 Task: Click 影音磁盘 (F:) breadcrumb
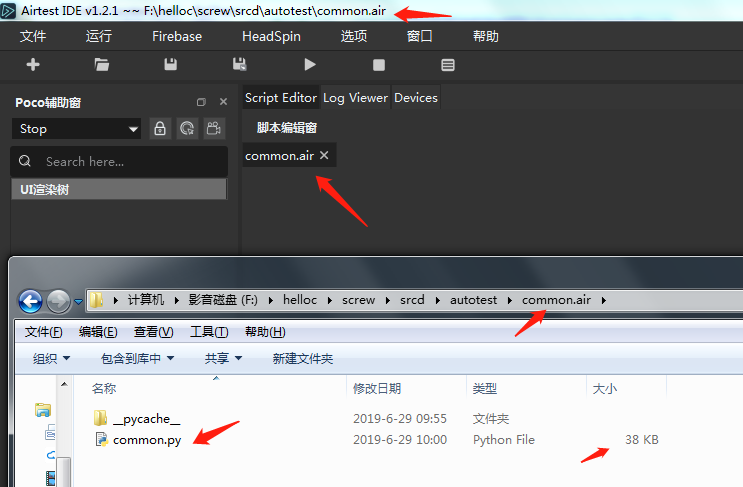[x=223, y=300]
